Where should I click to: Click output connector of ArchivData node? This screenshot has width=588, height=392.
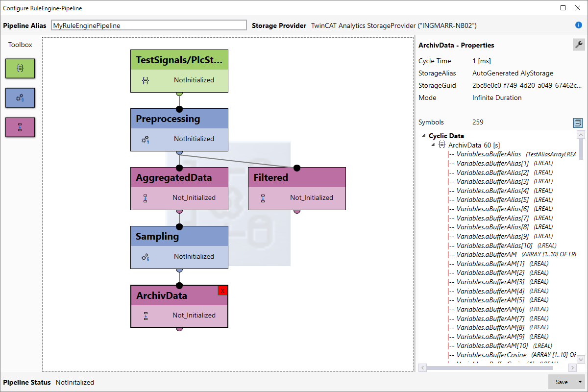click(x=179, y=328)
